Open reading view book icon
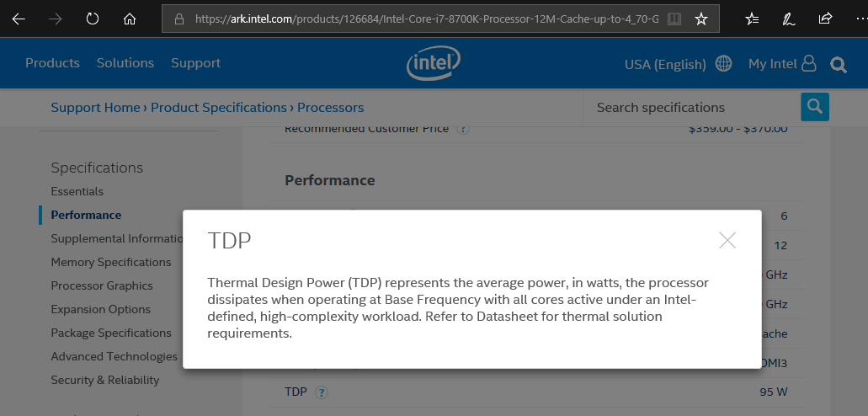The image size is (868, 416). point(674,19)
